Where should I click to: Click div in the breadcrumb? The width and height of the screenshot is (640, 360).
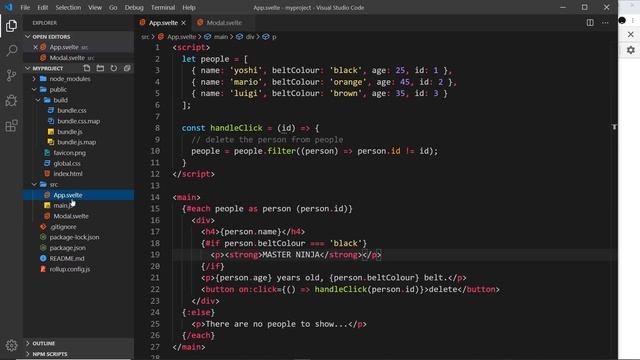tap(250, 37)
